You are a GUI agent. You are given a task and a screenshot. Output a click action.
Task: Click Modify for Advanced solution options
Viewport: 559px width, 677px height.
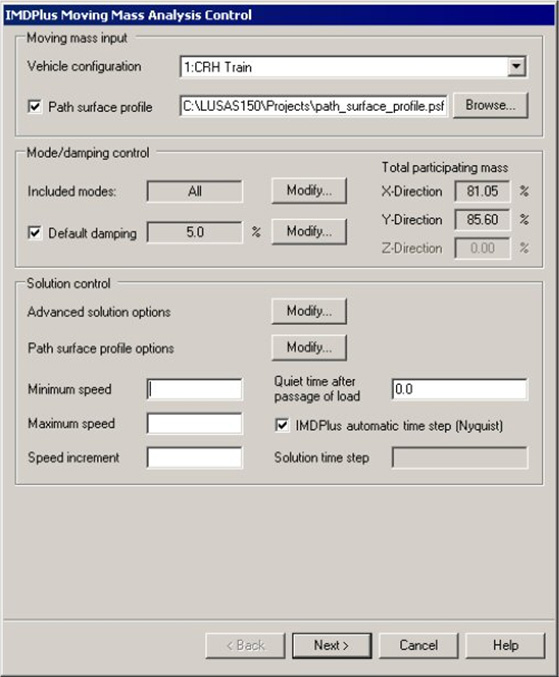click(x=309, y=311)
